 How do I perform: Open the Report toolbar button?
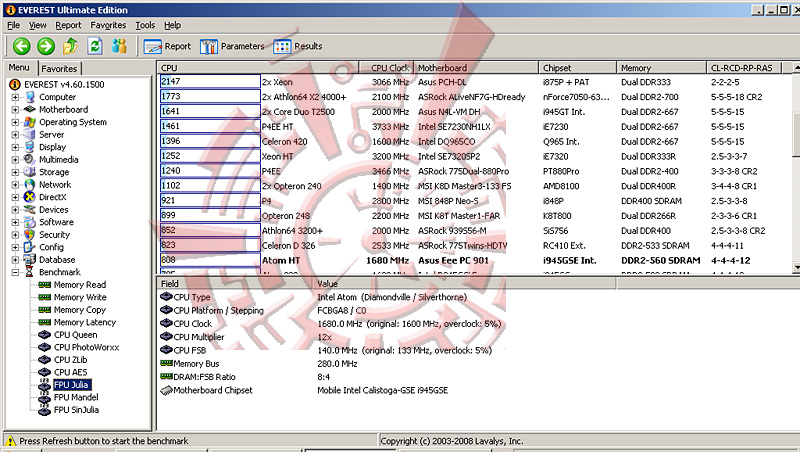point(167,46)
